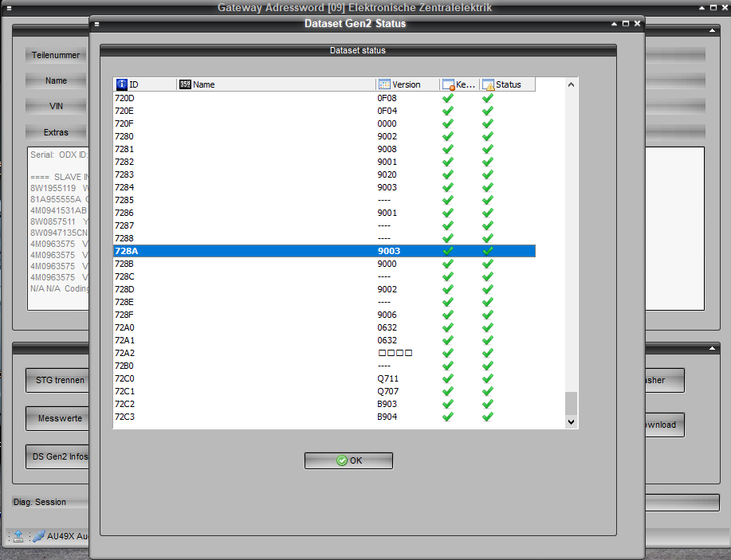Click the Diag. Session field in Gateway window
The height and width of the screenshot is (560, 731).
51,502
